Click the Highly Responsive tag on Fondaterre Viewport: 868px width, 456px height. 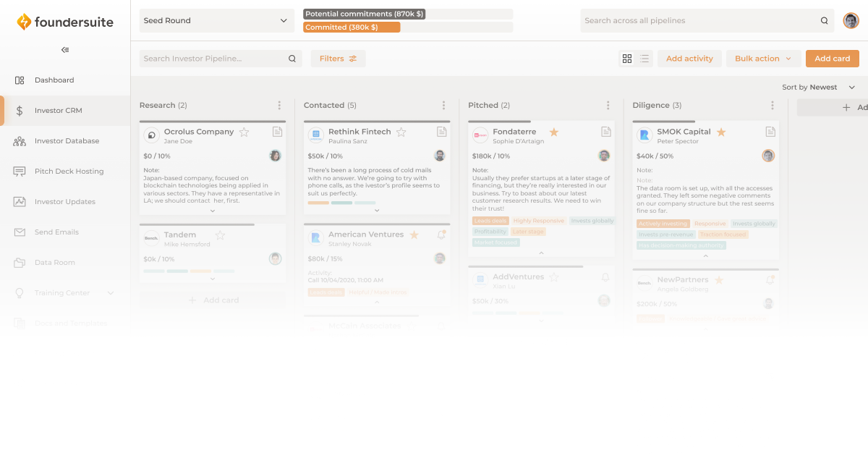pyautogui.click(x=538, y=221)
